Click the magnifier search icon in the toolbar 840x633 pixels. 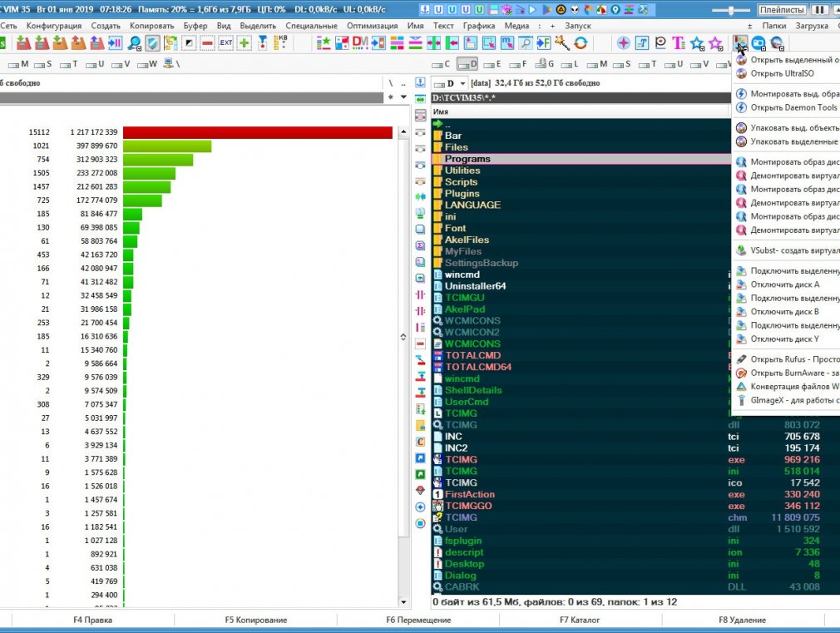click(x=135, y=43)
